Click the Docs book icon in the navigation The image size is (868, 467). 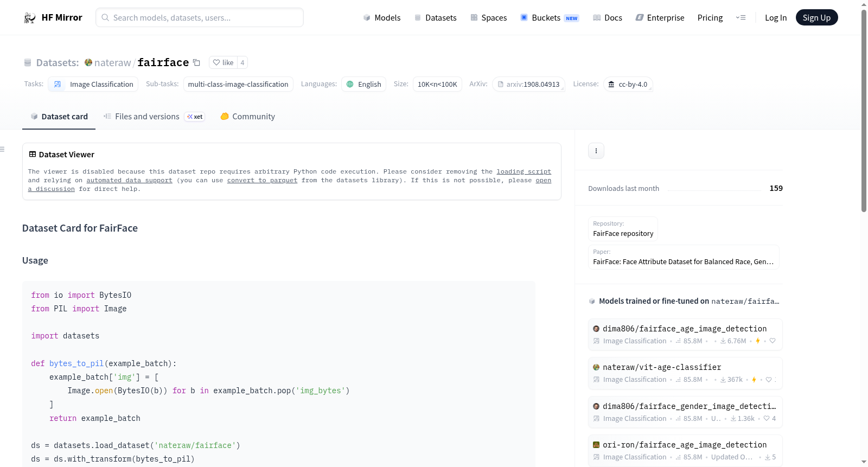(x=597, y=18)
